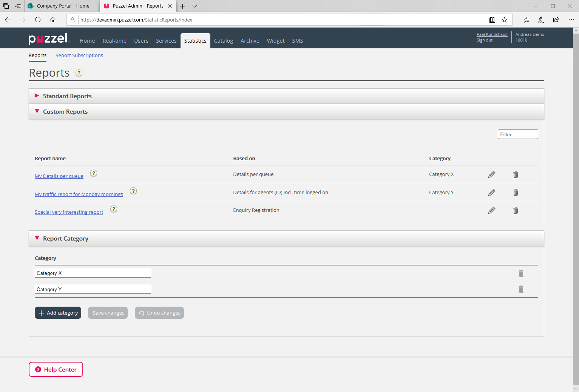Open Special very interesting report link
The image size is (579, 392).
tap(69, 212)
